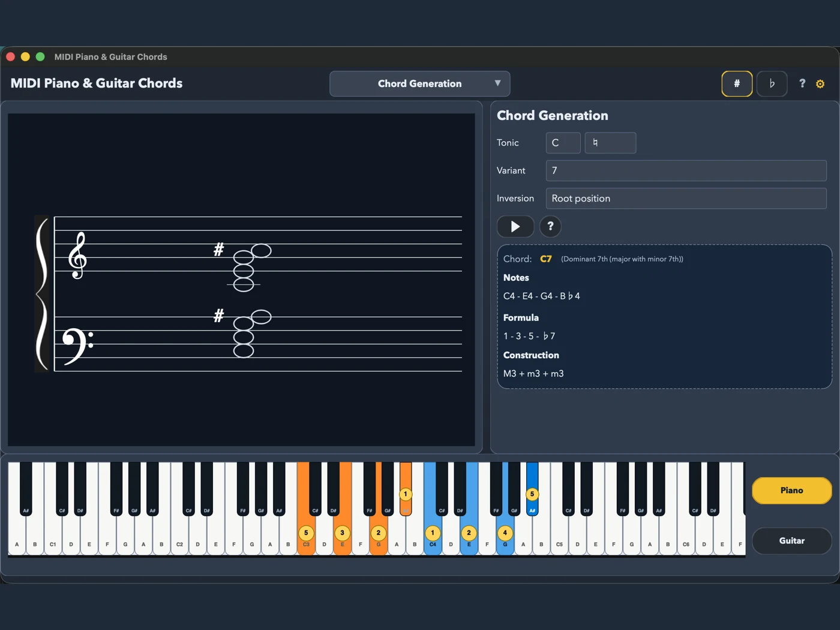This screenshot has width=840, height=630.
Task: Open chord help question mark beside play button
Action: point(550,226)
